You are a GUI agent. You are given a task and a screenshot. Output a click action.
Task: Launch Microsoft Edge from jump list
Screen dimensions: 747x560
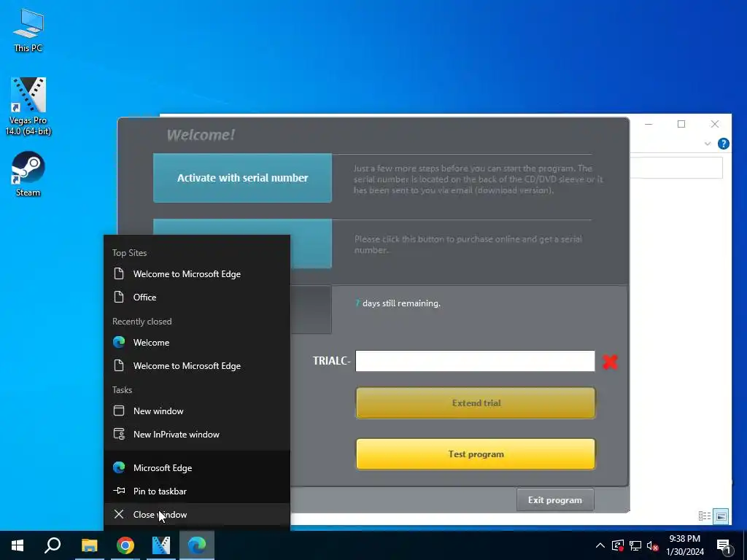(197, 467)
